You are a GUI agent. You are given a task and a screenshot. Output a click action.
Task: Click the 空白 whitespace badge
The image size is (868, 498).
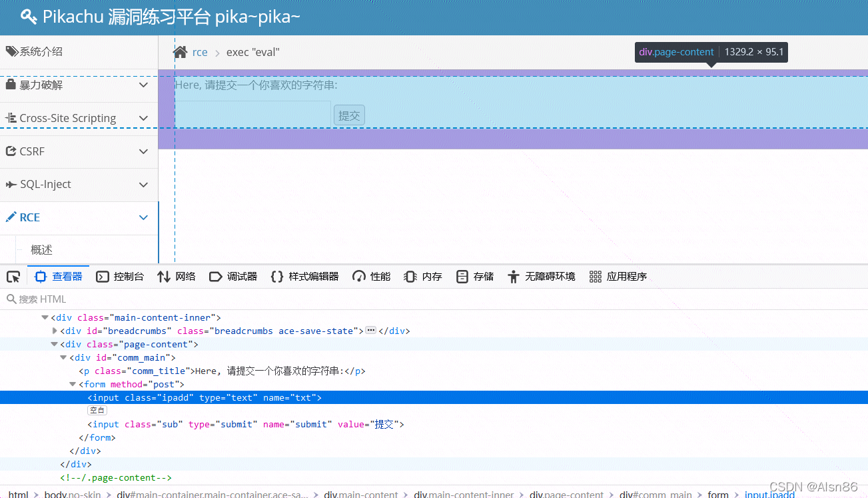pos(97,411)
